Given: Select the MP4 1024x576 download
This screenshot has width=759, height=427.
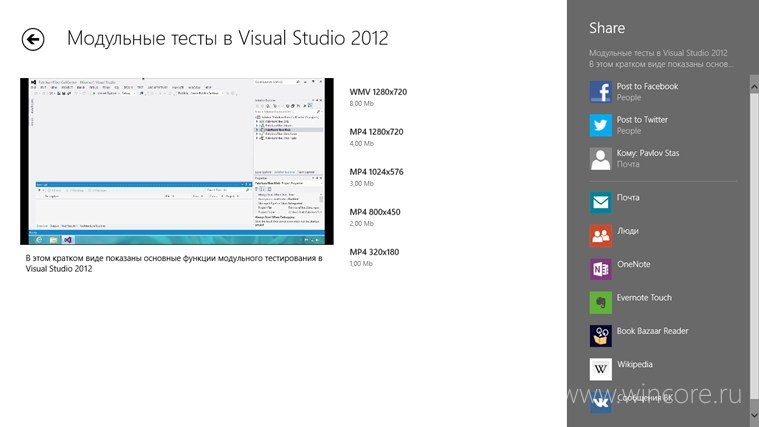Looking at the screenshot, I should 376,172.
